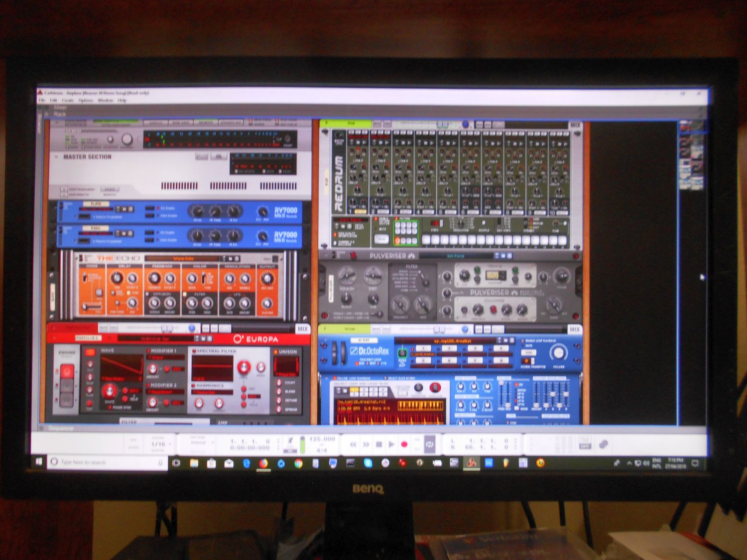
Task: Click the Firefox icon in the taskbar
Action: 263,463
